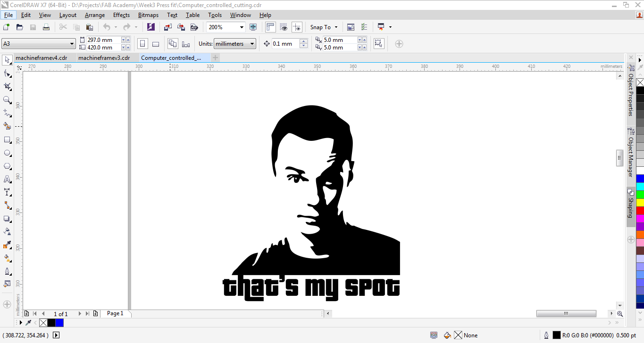
Task: Select the Rectangle tool
Action: (8, 140)
